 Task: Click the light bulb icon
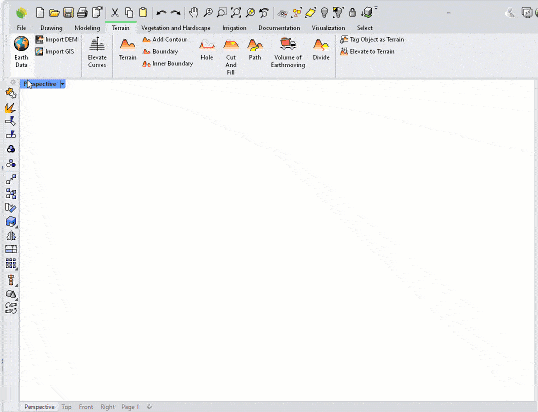[x=324, y=13]
